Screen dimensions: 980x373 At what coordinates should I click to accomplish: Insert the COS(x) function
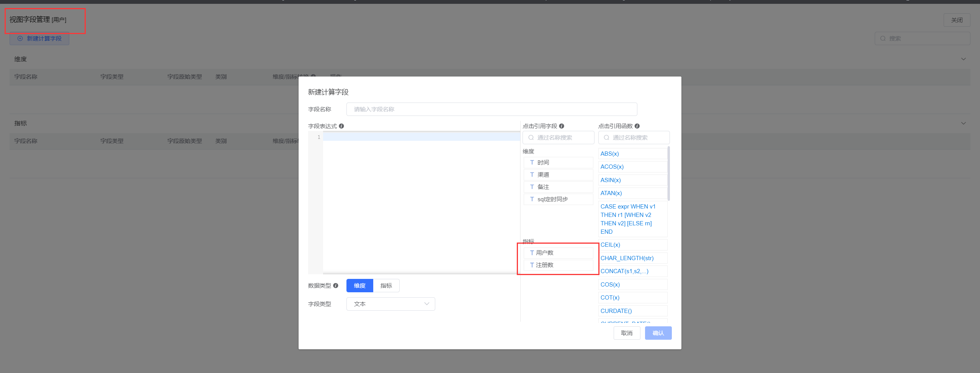click(x=632, y=284)
